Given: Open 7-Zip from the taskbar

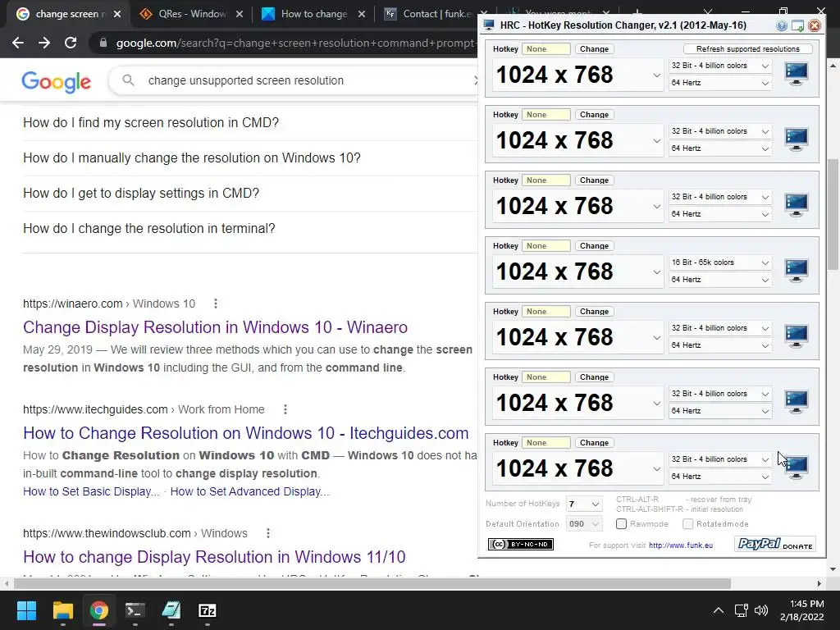Looking at the screenshot, I should (x=208, y=610).
